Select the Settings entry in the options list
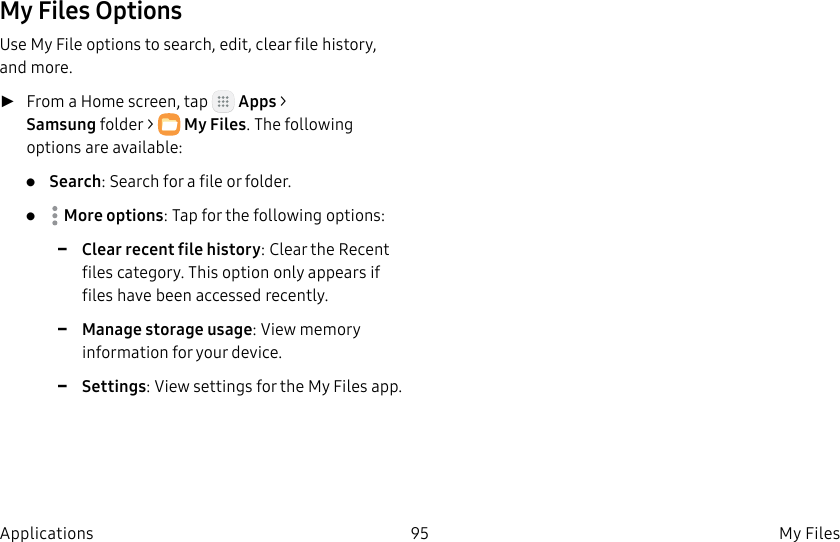Image resolution: width=840 pixels, height=542 pixels. tap(114, 387)
